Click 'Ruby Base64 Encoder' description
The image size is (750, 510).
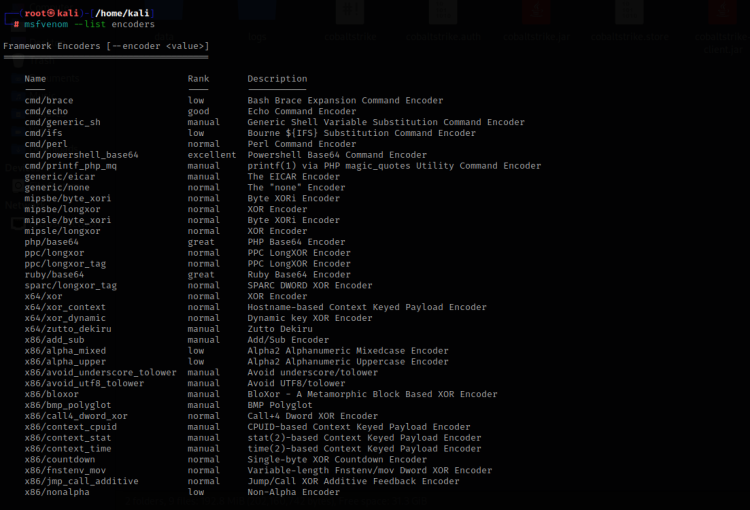click(299, 275)
